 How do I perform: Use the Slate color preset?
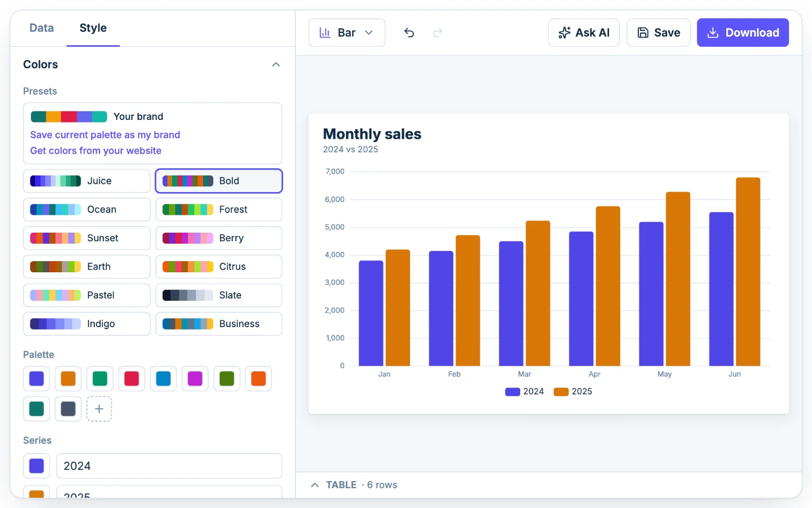point(219,295)
